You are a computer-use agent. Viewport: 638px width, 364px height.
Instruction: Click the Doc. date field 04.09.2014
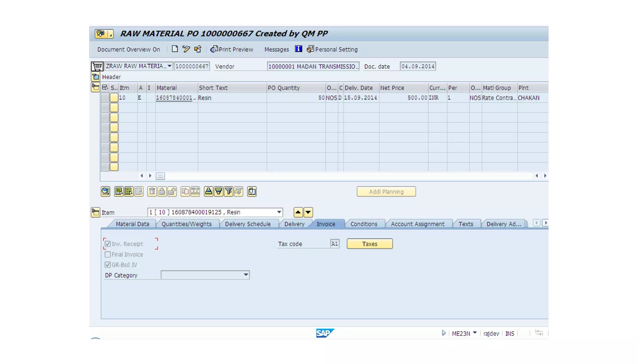point(418,66)
